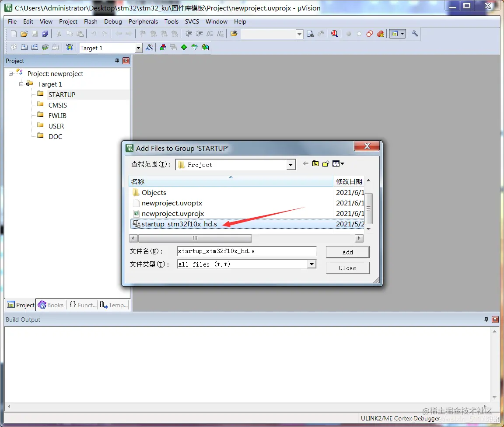Screen dimensions: 504x427
Task: Click the Find in Files icon
Action: pyautogui.click(x=234, y=34)
